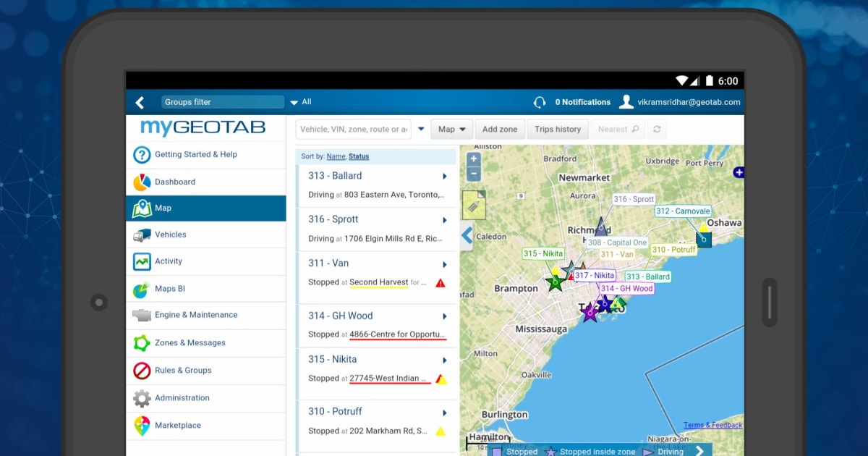Click the Getting Started question mark icon
This screenshot has width=868, height=456.
pos(142,154)
